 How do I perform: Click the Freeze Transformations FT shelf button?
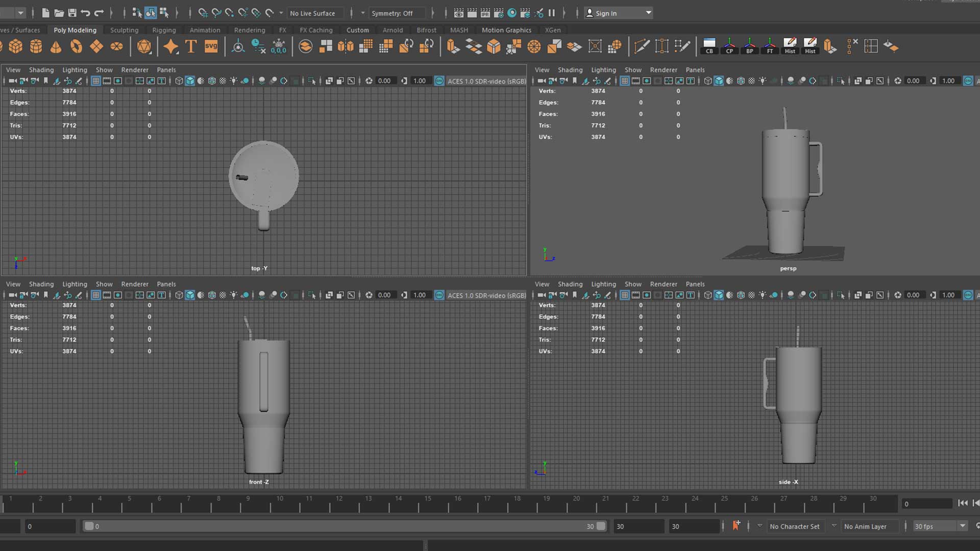click(770, 46)
